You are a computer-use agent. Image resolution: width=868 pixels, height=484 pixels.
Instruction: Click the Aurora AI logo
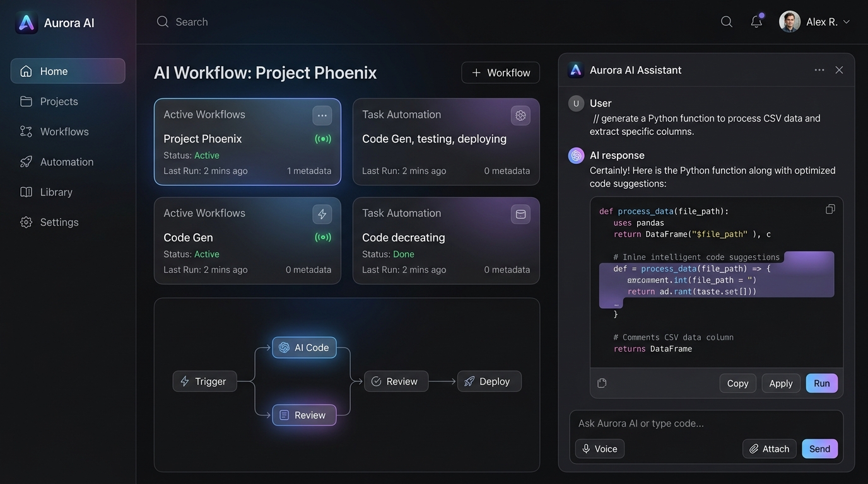pos(26,23)
